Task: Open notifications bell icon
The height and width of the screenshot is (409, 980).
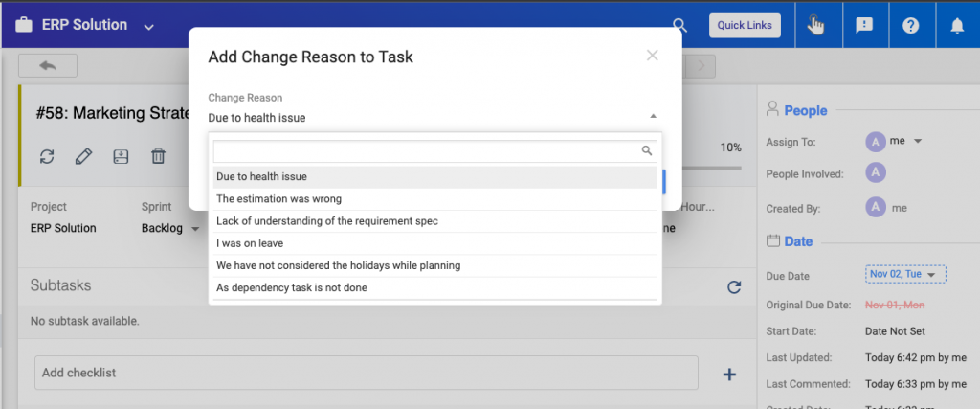Action: [957, 26]
